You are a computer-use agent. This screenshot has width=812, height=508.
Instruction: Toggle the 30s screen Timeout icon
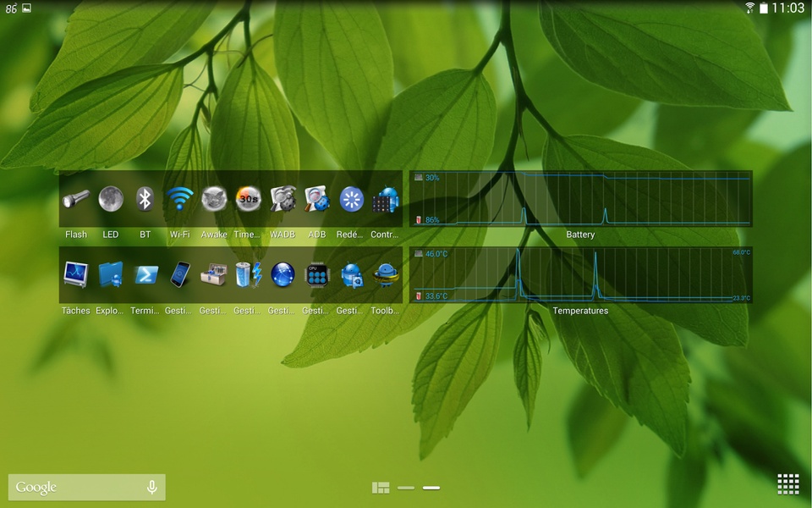(x=248, y=199)
